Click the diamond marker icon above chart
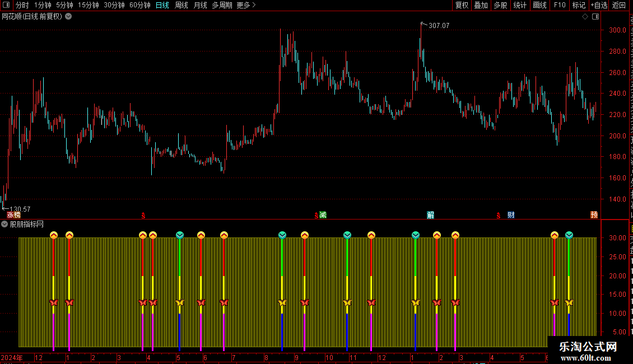Screen dimensions: 633x364 (585, 17)
